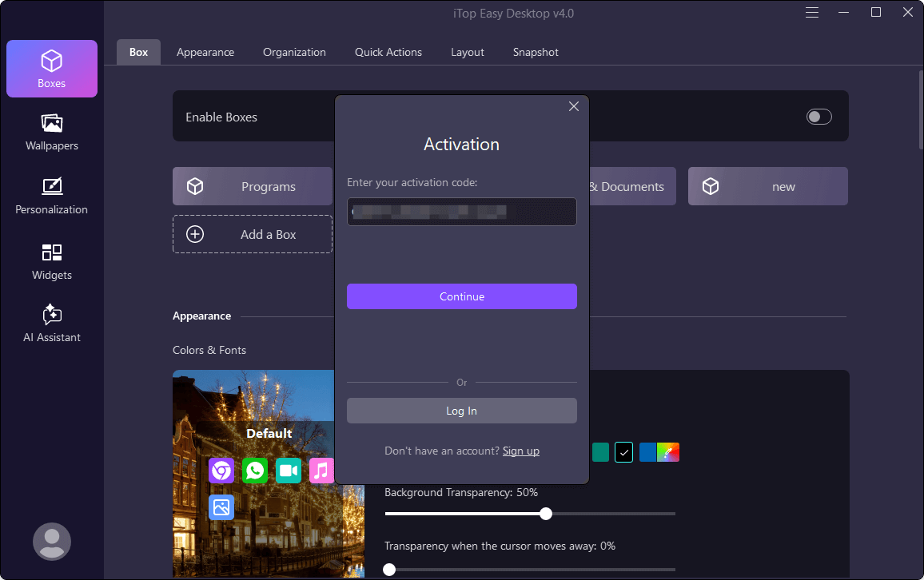Select the checked black color swatch
This screenshot has height=580, width=924.
click(x=624, y=452)
